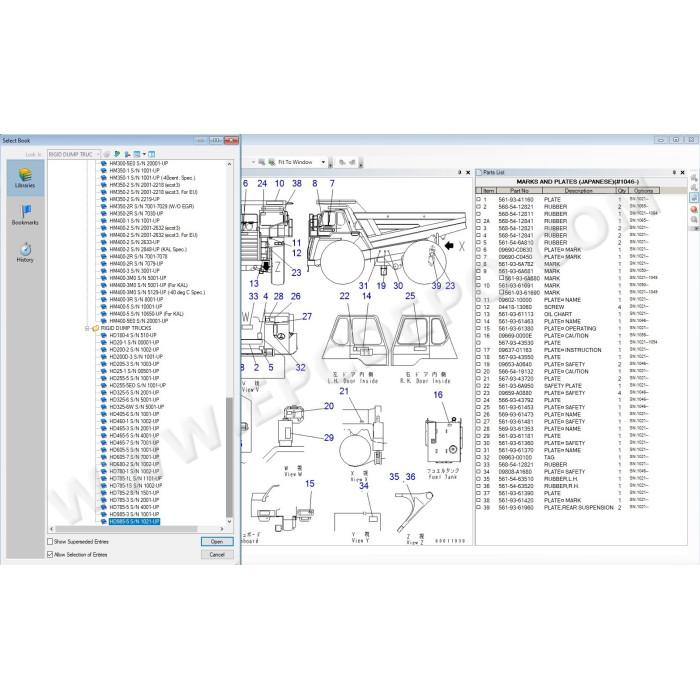Click callout number 29 in View W
This screenshot has width=700, height=700.
click(329, 438)
